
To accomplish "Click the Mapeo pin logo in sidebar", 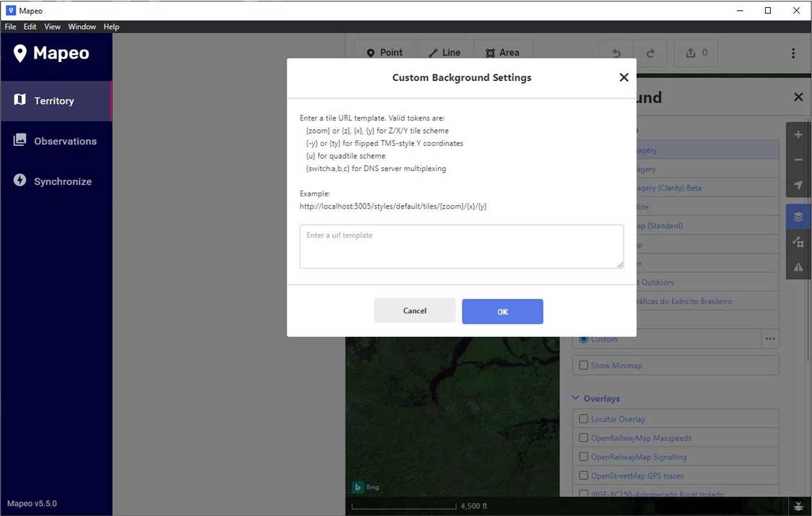I will pos(19,53).
